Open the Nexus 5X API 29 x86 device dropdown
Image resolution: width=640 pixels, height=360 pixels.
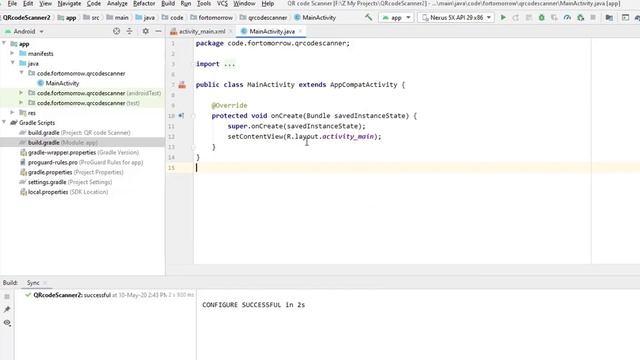[x=456, y=18]
